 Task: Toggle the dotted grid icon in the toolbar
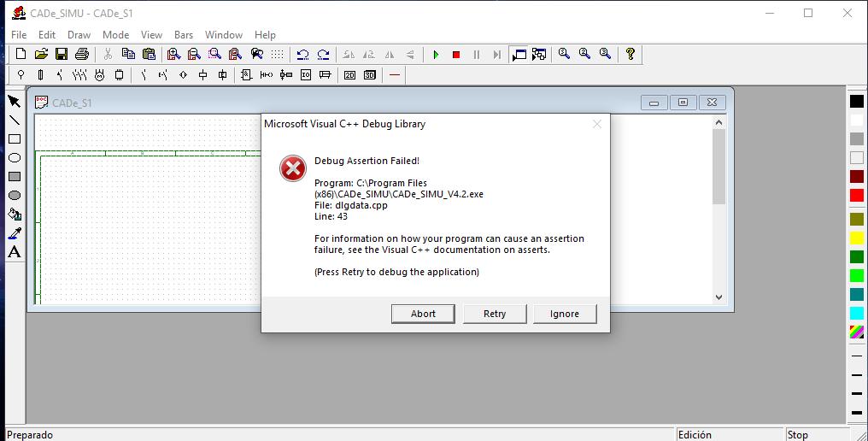click(278, 54)
